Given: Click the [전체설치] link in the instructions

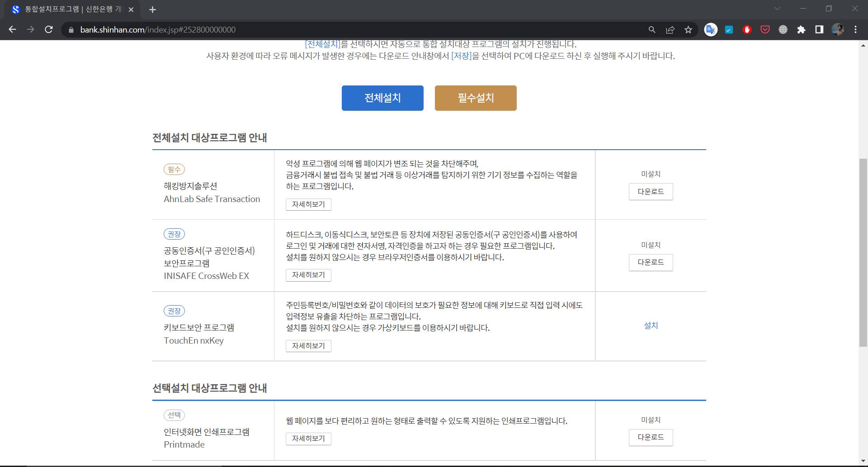Looking at the screenshot, I should coord(322,44).
